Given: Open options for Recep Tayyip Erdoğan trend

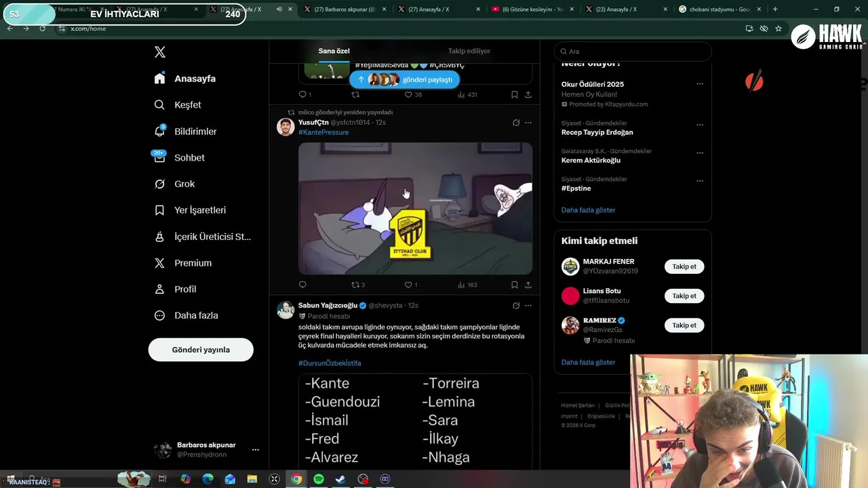Looking at the screenshot, I should [700, 125].
